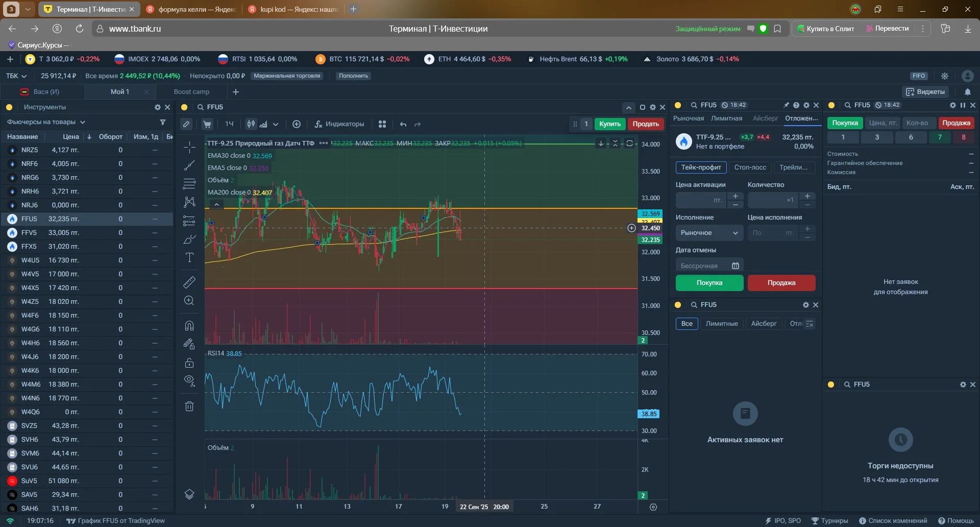Viewport: 980px width, 527px height.
Task: Open the object tree layers icon
Action: coord(189,494)
